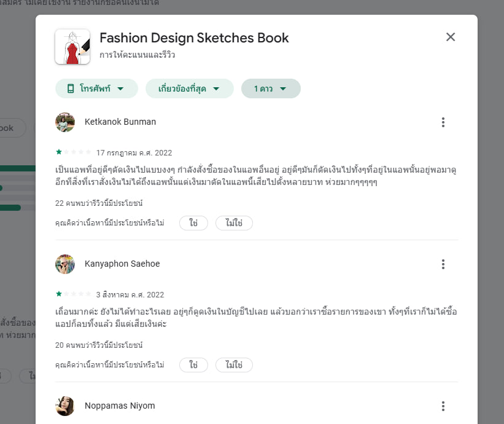The width and height of the screenshot is (504, 424).
Task: Expand the most relevant sort dropdown
Action: (189, 88)
